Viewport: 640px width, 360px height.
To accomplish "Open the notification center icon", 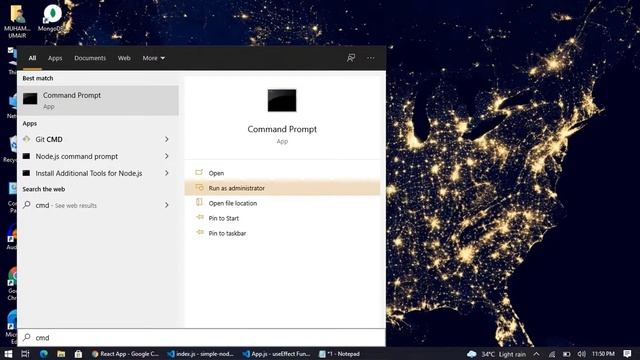I will (627, 353).
